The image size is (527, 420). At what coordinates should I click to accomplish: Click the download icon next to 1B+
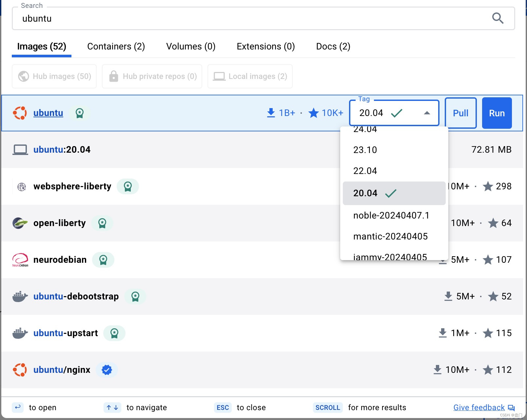271,113
